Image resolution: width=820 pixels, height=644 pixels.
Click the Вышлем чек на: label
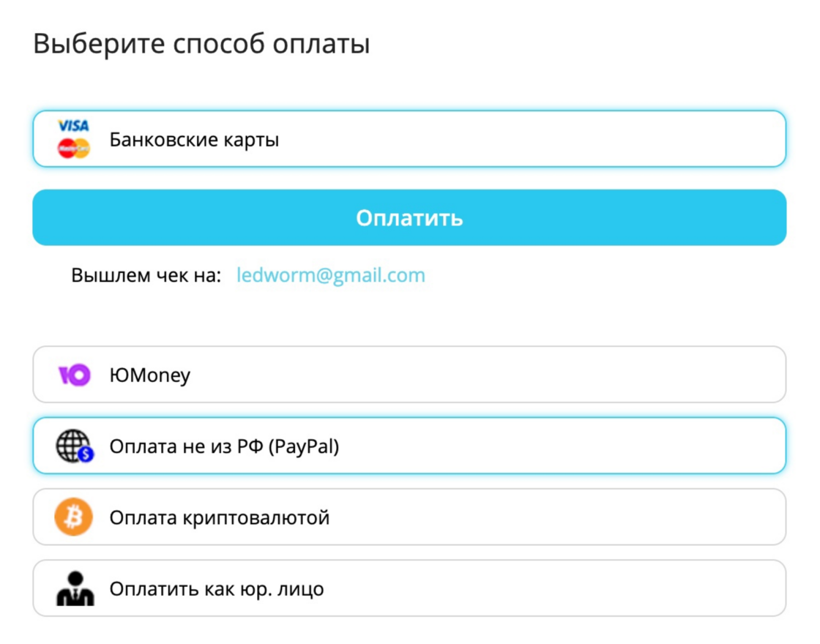point(146,276)
